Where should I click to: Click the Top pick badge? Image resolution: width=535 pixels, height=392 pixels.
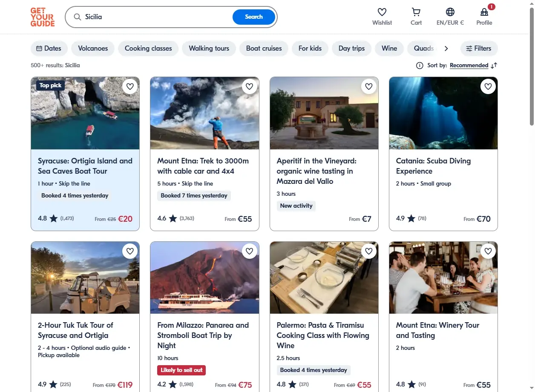51,86
